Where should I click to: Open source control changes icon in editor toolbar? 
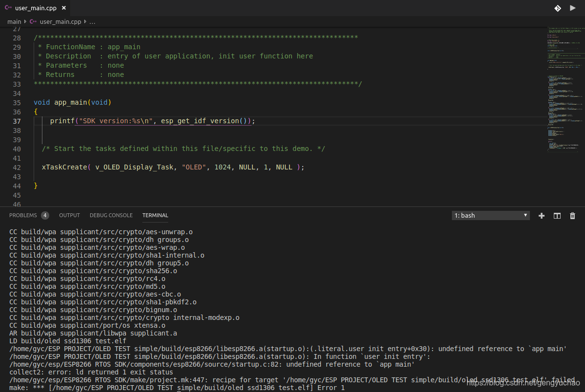(557, 8)
